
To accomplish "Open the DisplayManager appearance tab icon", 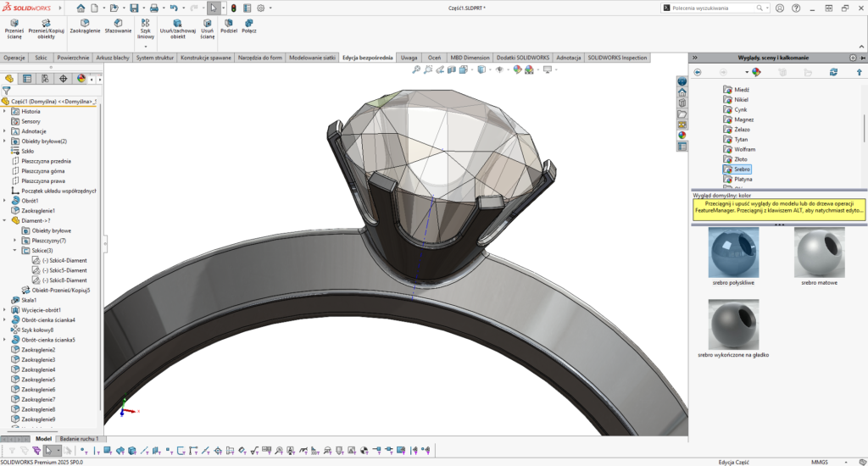I will (81, 78).
